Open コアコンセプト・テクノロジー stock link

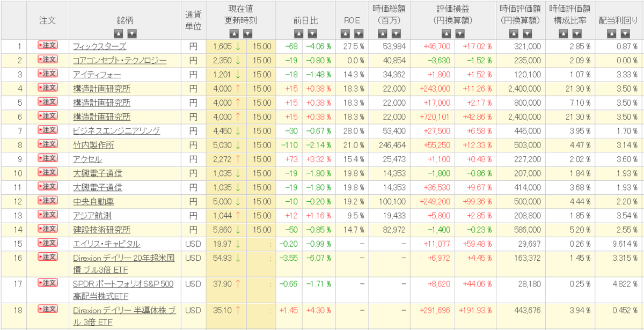click(x=120, y=61)
